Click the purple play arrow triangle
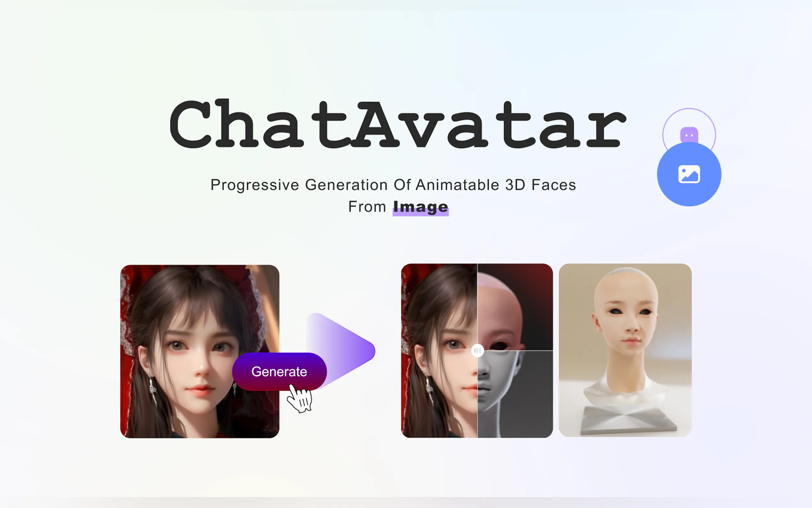Image resolution: width=812 pixels, height=508 pixels. pos(341,350)
